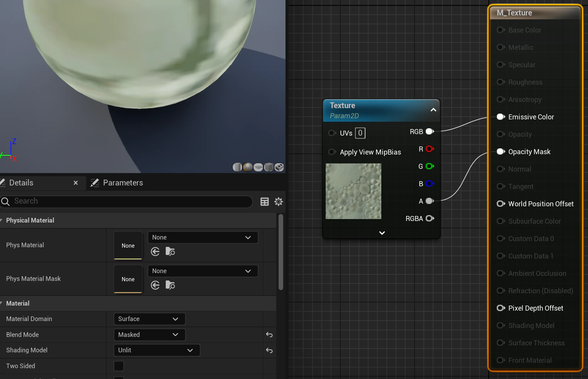Viewport: 588px width, 379px height.
Task: Click the UVs input pin
Action: pyautogui.click(x=332, y=133)
